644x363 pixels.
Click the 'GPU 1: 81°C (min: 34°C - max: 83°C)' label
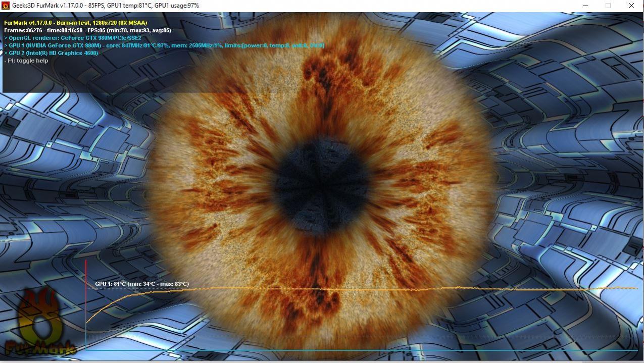coord(142,284)
